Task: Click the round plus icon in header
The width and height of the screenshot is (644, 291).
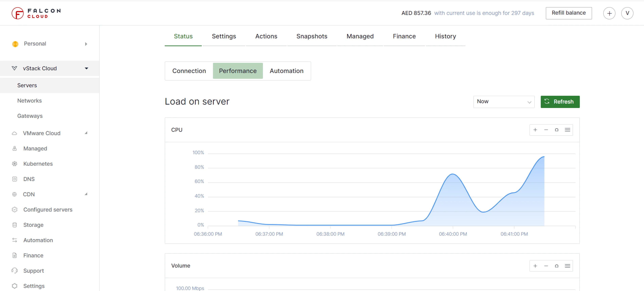Action: click(x=609, y=13)
